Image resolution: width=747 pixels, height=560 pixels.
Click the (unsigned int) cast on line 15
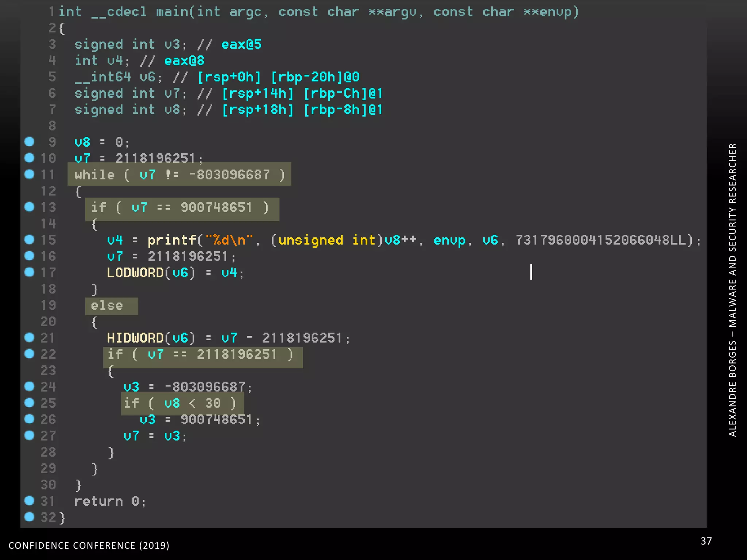click(x=327, y=240)
